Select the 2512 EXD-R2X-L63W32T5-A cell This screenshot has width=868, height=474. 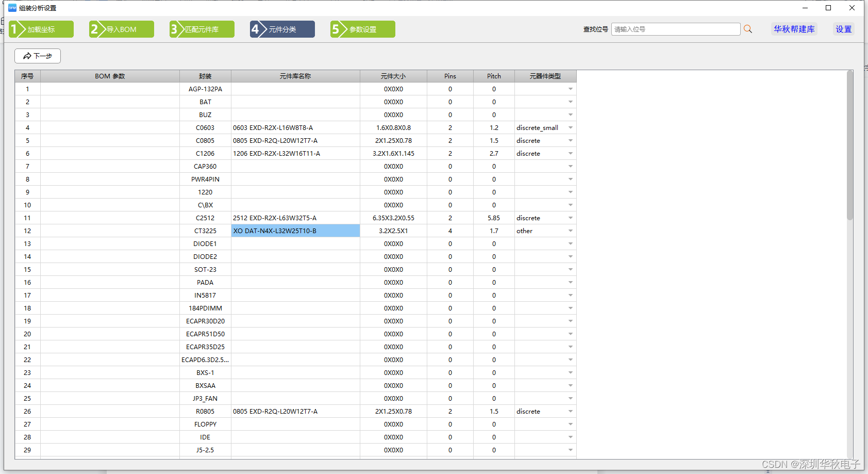(x=295, y=218)
